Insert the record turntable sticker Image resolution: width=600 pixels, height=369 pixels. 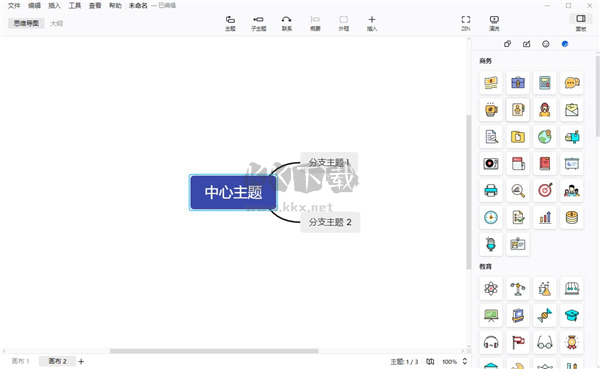(491, 163)
